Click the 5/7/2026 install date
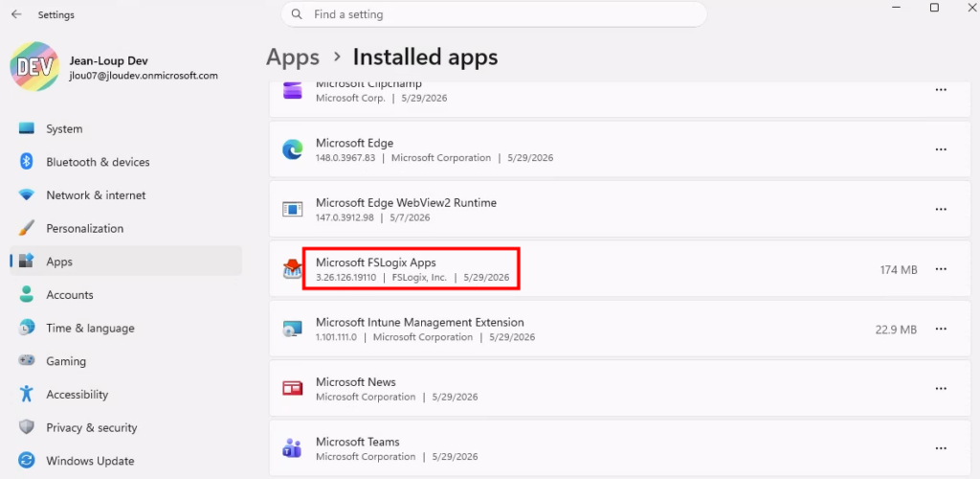 pyautogui.click(x=410, y=218)
